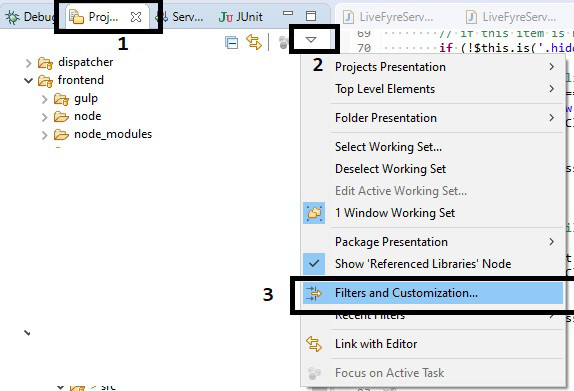This screenshot has width=574, height=391.
Task: Expand the dispatcher project node
Action: [x=29, y=63]
